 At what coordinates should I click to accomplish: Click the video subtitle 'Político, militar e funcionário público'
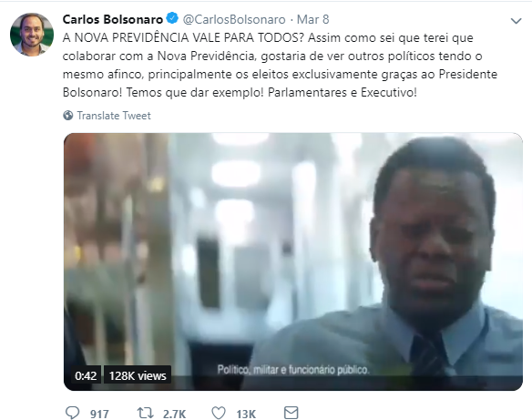[293, 370]
